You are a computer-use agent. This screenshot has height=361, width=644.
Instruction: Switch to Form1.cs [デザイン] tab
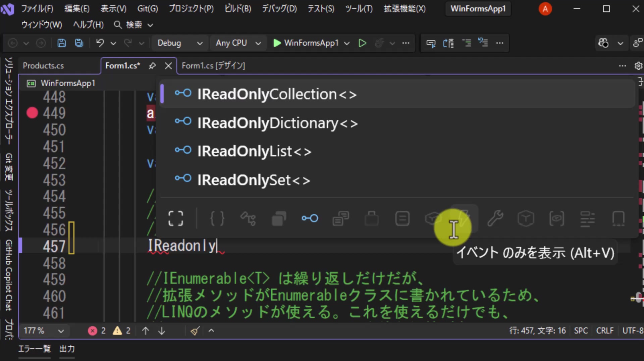pos(213,66)
